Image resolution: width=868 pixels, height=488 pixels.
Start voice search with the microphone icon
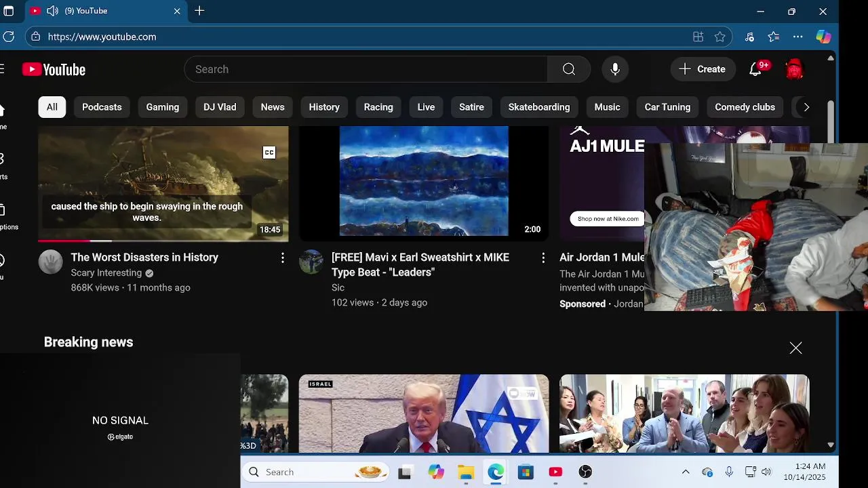[615, 69]
